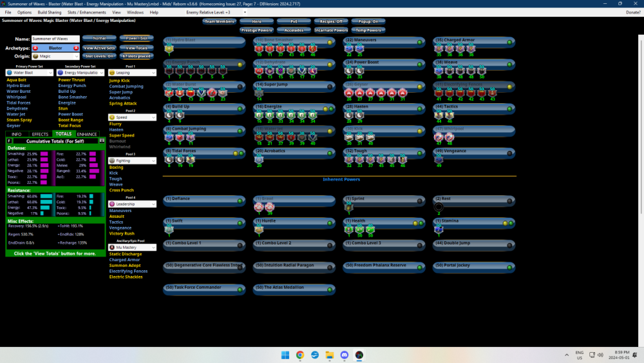This screenshot has width=644, height=363.
Task: Click first enhancement slot under Bone Smasher
Action: [x=259, y=48]
